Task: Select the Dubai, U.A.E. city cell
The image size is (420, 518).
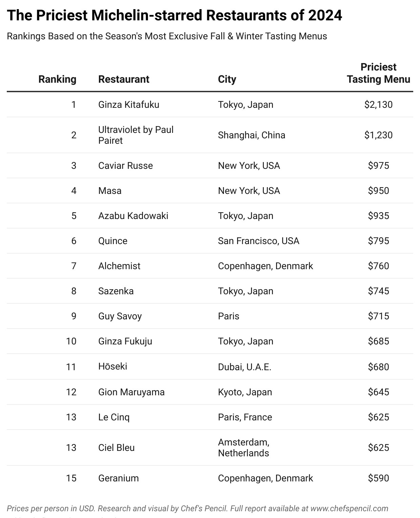Action: pyautogui.click(x=245, y=367)
